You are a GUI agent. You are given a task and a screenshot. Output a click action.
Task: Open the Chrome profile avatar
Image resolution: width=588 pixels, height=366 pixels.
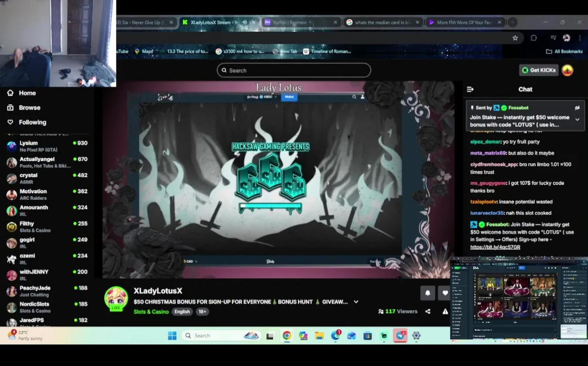click(566, 38)
